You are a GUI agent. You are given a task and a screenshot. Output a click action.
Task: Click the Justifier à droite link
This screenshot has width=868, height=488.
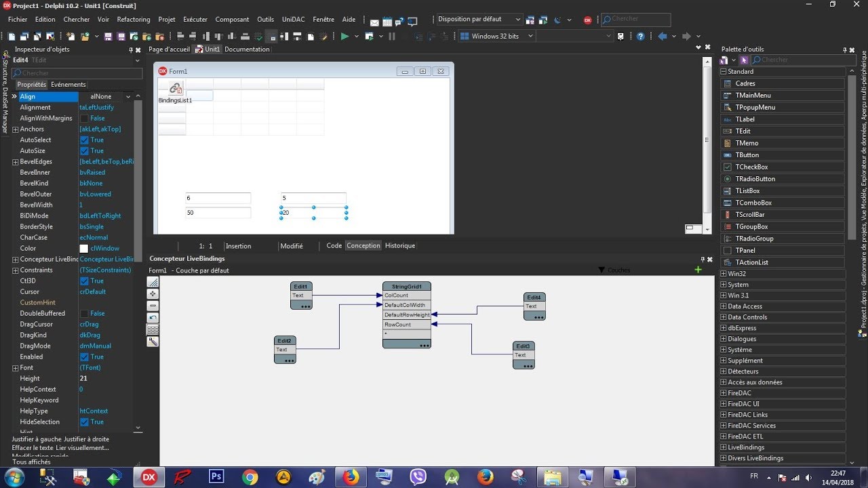point(86,439)
